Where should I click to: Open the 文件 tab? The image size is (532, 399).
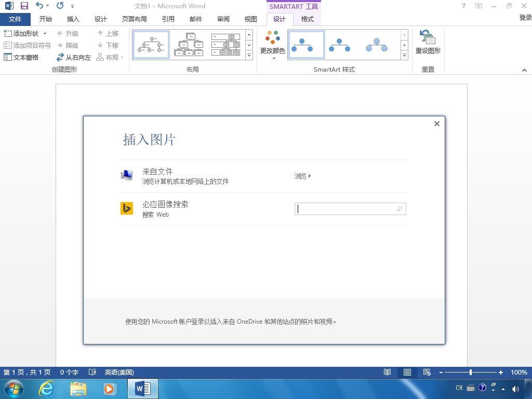click(x=15, y=19)
